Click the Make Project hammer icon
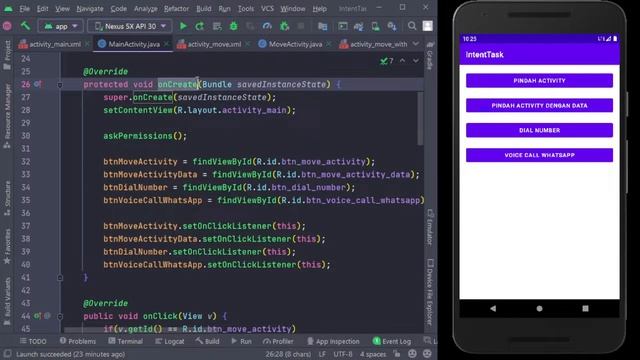 click(x=25, y=26)
